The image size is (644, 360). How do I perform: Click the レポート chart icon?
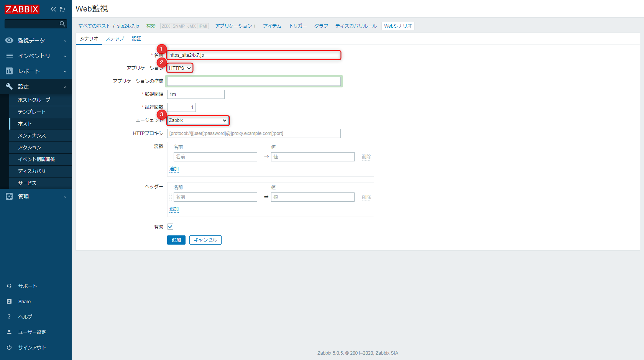pyautogui.click(x=9, y=71)
